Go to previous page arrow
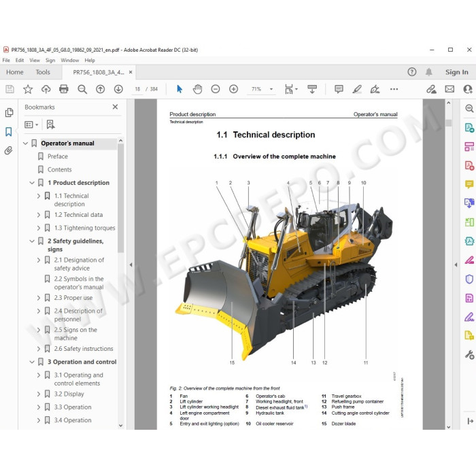476x476 pixels. tap(100, 89)
